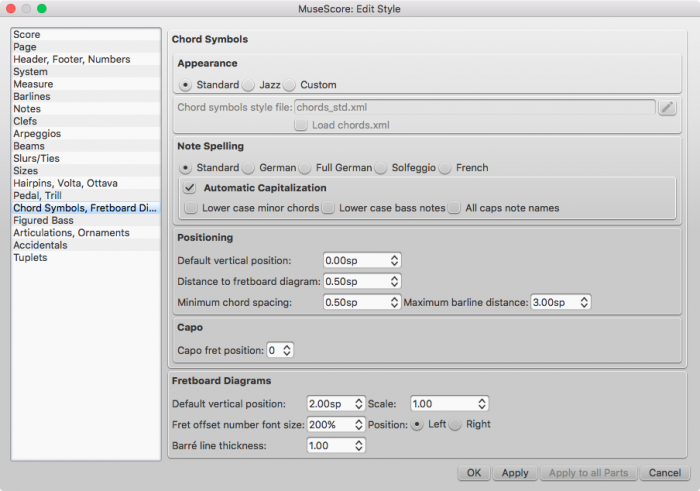Choose the Jazz appearance option

coord(248,85)
